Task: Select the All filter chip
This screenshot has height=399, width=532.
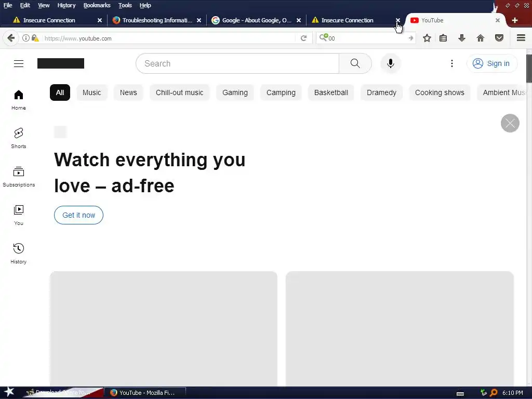Action: (x=60, y=92)
